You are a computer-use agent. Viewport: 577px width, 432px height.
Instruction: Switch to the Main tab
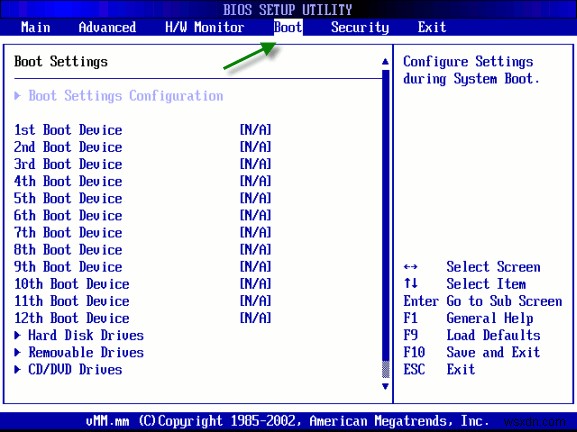tap(36, 27)
